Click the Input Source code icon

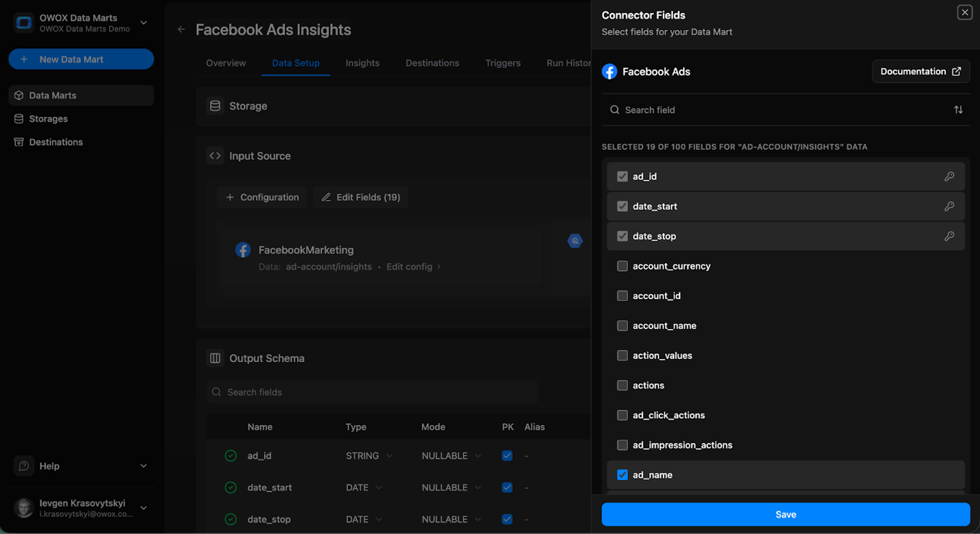click(x=215, y=156)
